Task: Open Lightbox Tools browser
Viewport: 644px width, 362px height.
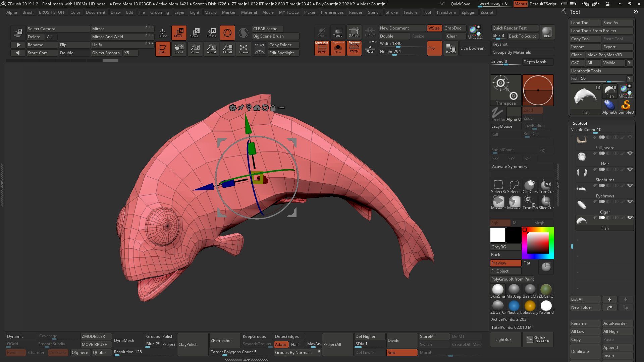Action: click(x=586, y=71)
